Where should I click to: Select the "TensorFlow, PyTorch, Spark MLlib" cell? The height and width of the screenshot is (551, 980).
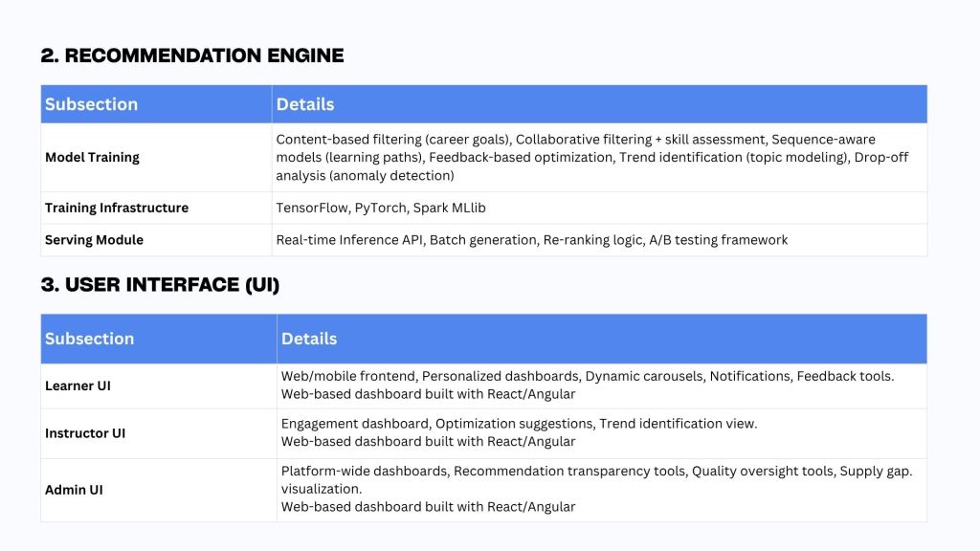click(380, 208)
